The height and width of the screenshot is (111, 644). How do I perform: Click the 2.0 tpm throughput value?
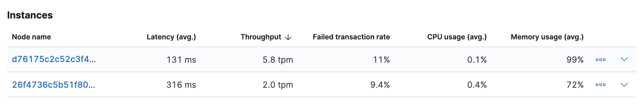pyautogui.click(x=278, y=85)
